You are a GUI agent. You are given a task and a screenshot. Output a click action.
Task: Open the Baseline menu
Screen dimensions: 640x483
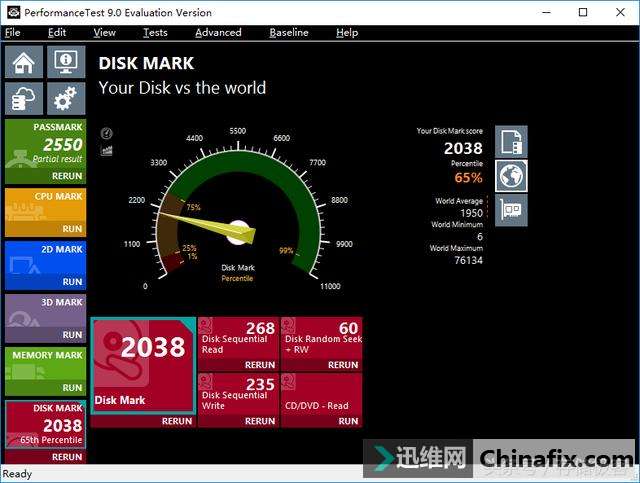289,33
